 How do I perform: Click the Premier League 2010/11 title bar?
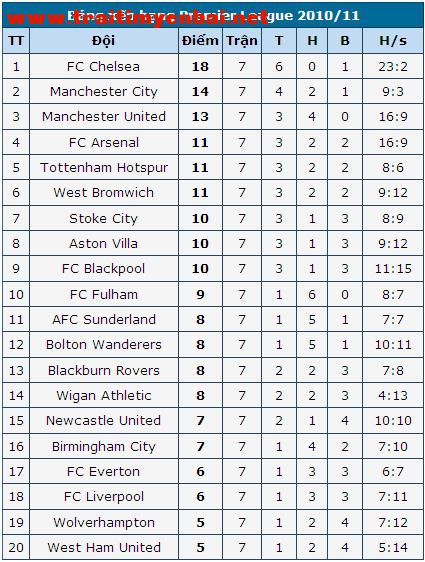[x=213, y=15]
